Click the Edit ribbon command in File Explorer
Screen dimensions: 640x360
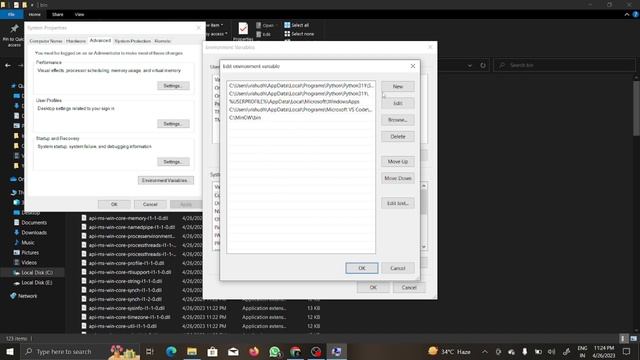pyautogui.click(x=264, y=34)
